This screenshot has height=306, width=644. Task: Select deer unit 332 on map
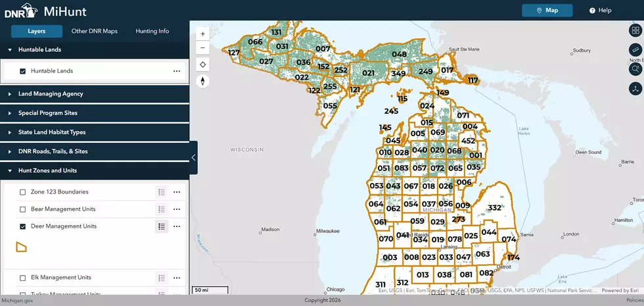(494, 208)
